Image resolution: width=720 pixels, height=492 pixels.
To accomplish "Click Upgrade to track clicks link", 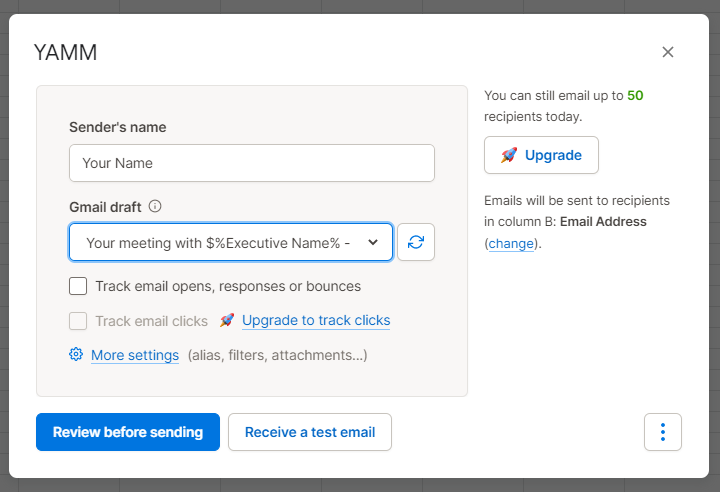I will (x=316, y=320).
